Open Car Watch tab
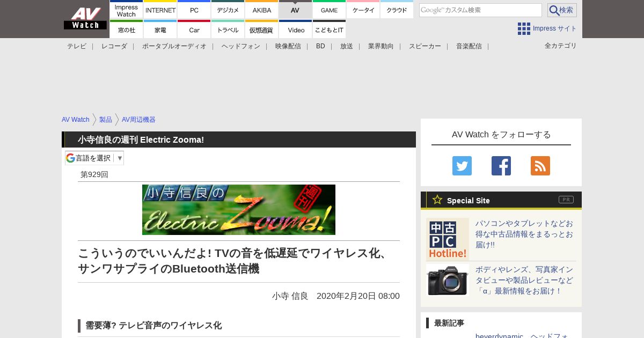Screen dimensions: 644x338 pyautogui.click(x=194, y=30)
